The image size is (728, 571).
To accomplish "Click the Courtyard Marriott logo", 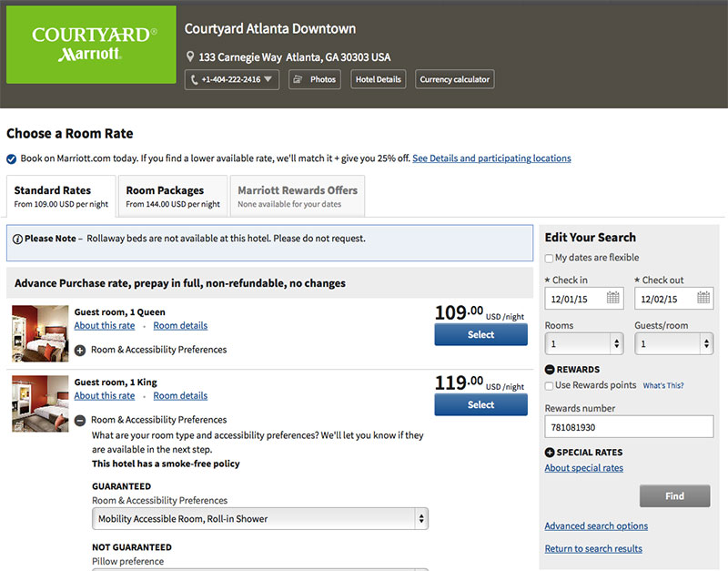I will [91, 45].
